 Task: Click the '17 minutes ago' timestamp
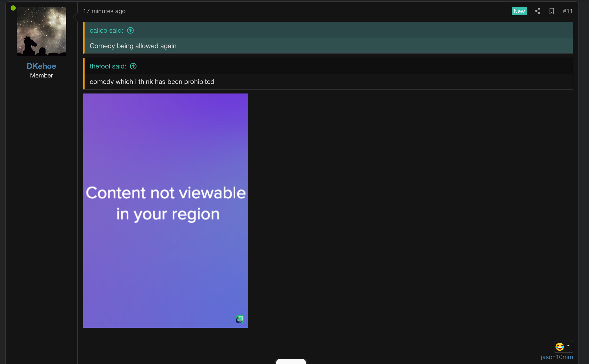104,11
